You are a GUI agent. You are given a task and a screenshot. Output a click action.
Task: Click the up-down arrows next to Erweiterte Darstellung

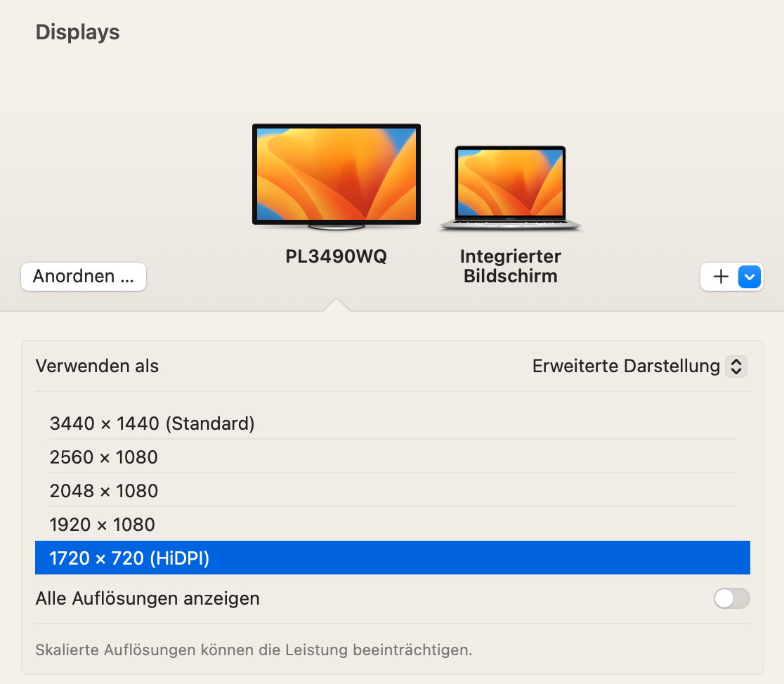(736, 366)
